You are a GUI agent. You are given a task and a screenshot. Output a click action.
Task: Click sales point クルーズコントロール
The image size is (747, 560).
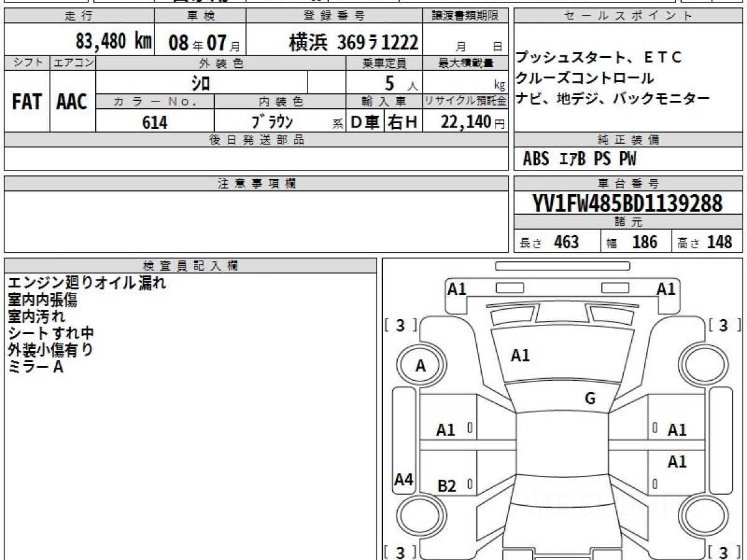585,78
